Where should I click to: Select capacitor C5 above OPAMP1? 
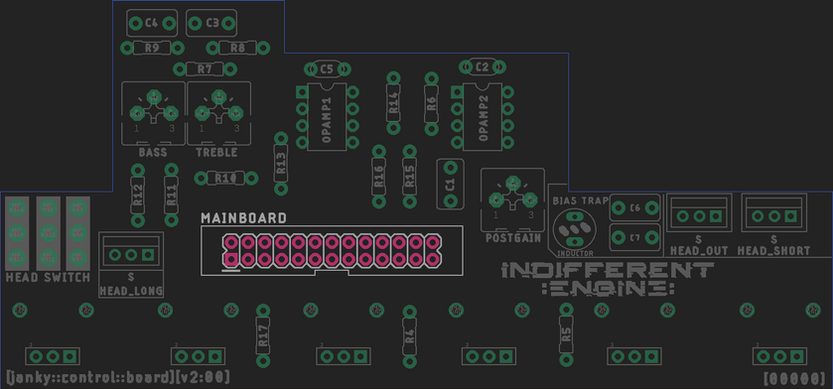327,69
